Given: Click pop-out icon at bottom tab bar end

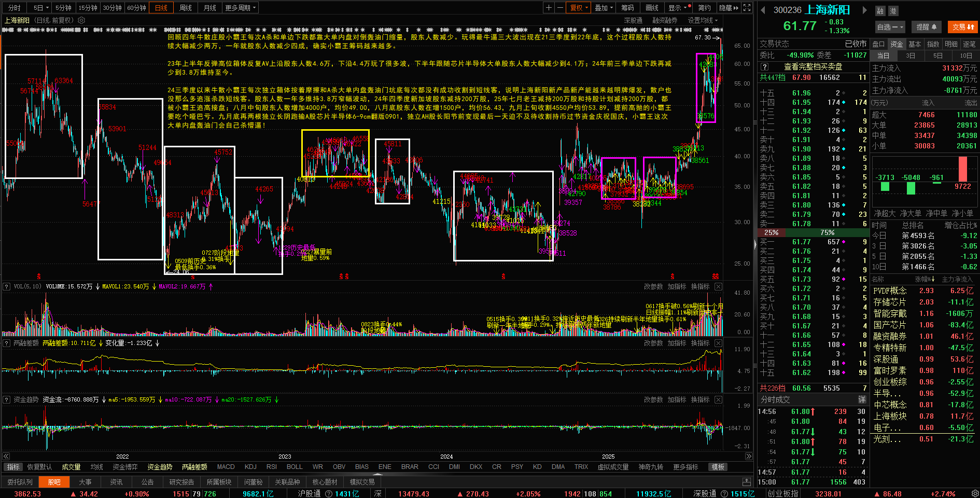Looking at the screenshot, I should pyautogui.click(x=746, y=482).
